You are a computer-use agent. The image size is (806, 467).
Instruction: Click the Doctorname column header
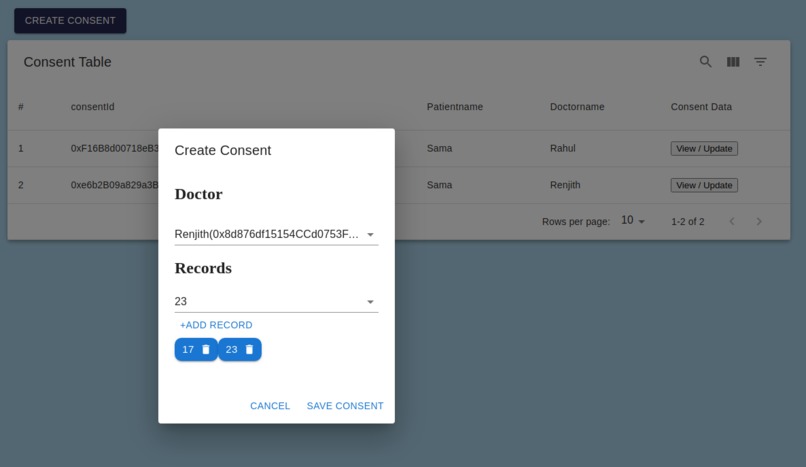[577, 107]
